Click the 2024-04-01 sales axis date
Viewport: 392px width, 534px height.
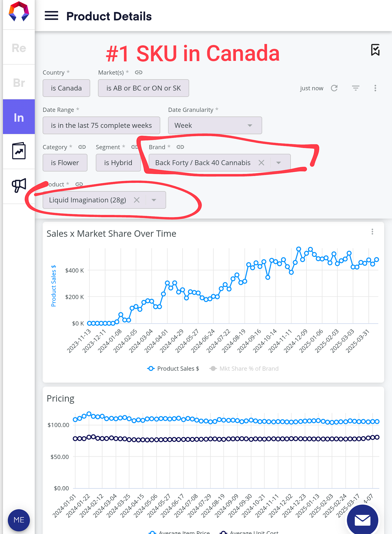tap(156, 341)
